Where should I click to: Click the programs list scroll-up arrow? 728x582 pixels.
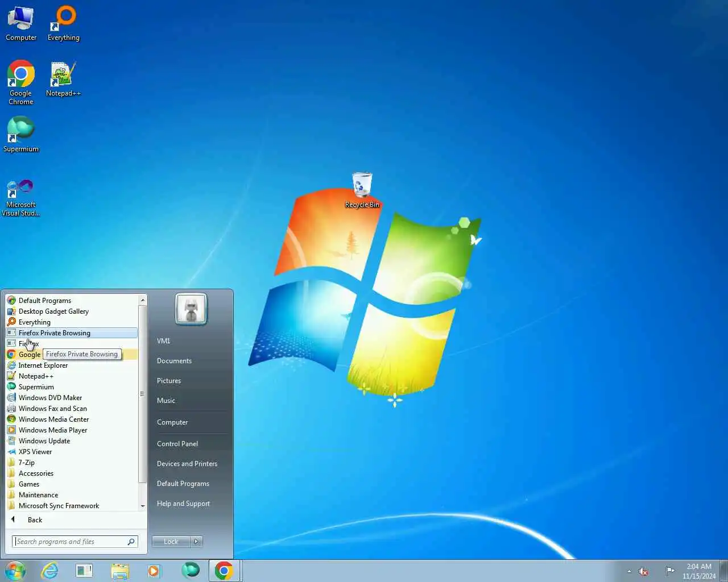pos(143,300)
